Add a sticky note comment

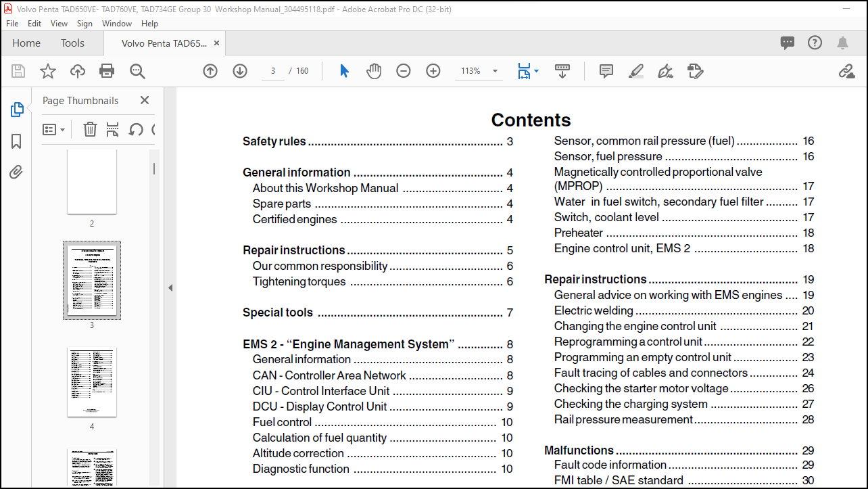pos(606,71)
